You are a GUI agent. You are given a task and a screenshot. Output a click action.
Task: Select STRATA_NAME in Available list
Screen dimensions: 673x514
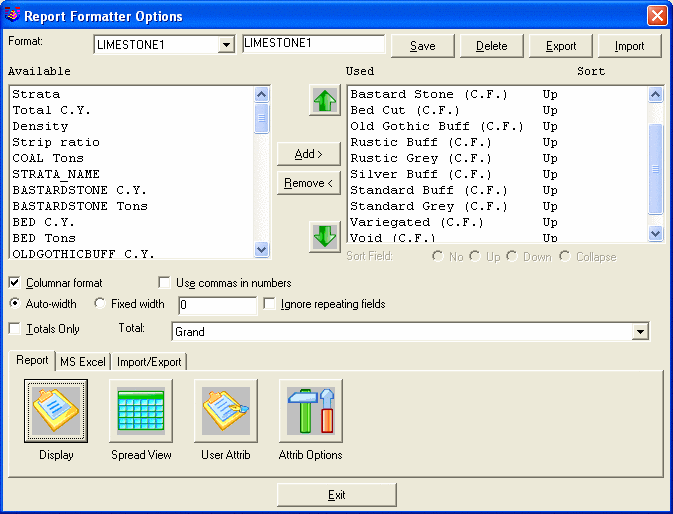(131, 174)
